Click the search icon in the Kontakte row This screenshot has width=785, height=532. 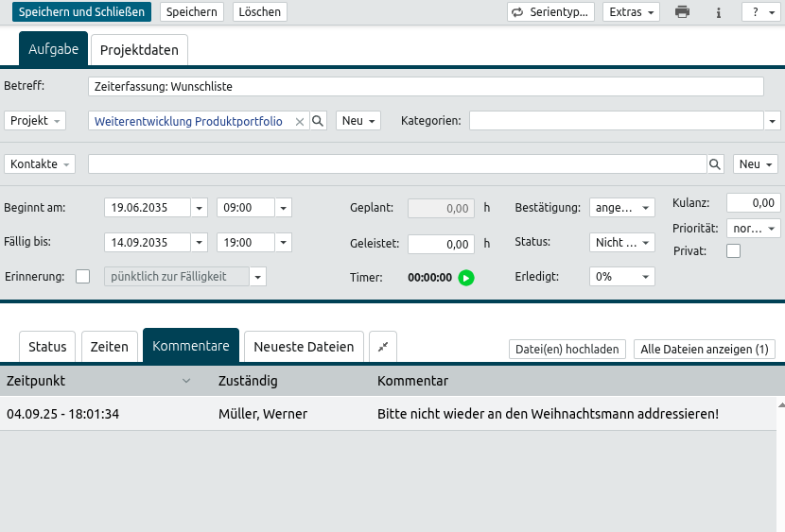(715, 164)
